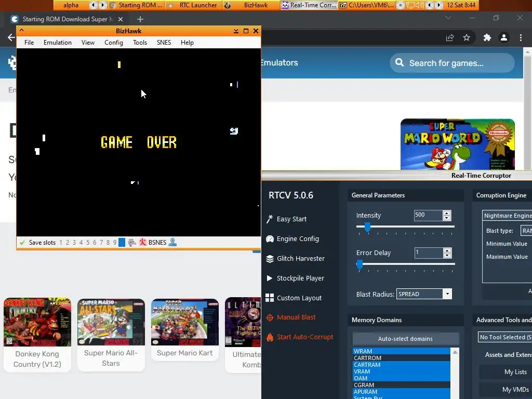Click the Easy Start wand icon
532x399 pixels.
(270, 219)
